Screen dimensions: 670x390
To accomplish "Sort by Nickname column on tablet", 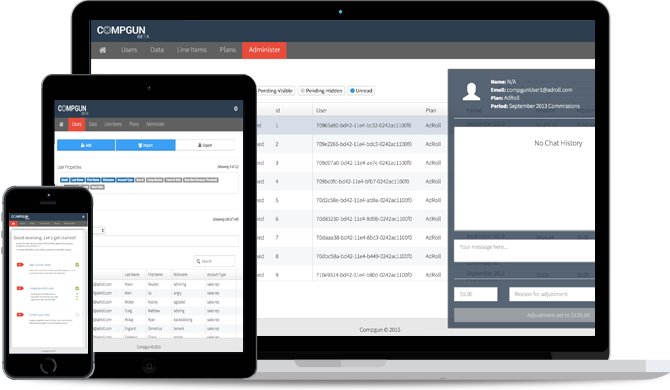I will [180, 274].
